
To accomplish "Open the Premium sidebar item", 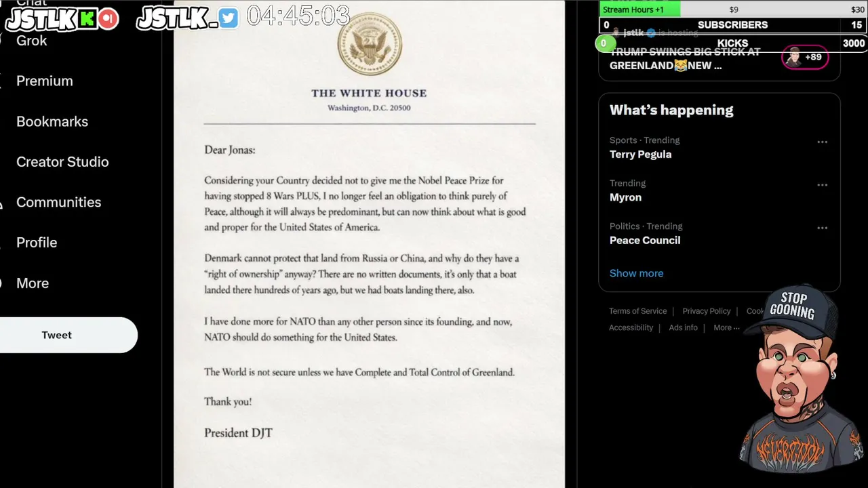I will click(44, 81).
